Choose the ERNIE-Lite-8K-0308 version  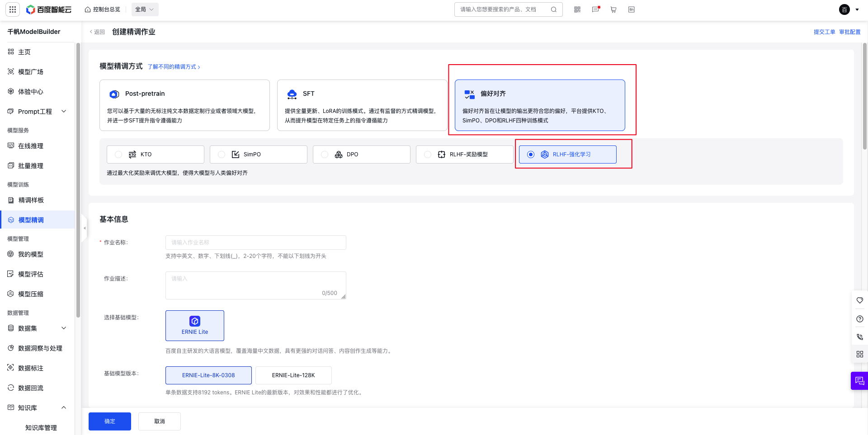[x=208, y=375]
